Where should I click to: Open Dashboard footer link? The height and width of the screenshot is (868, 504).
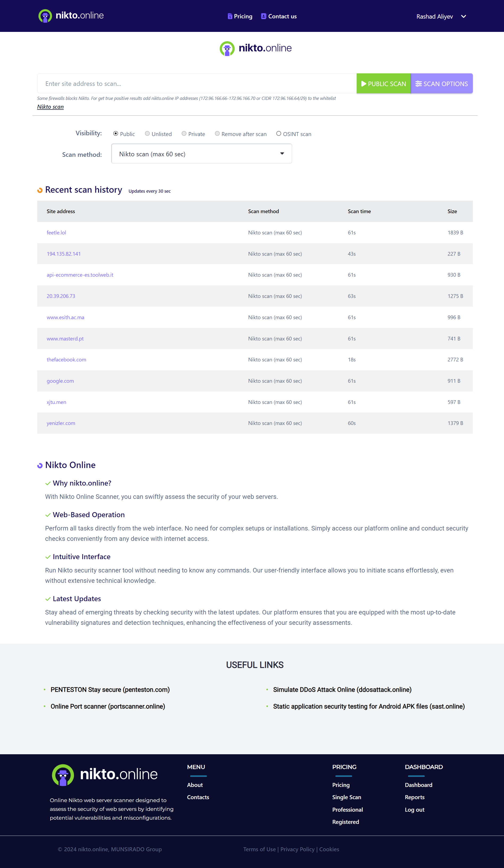pos(419,785)
